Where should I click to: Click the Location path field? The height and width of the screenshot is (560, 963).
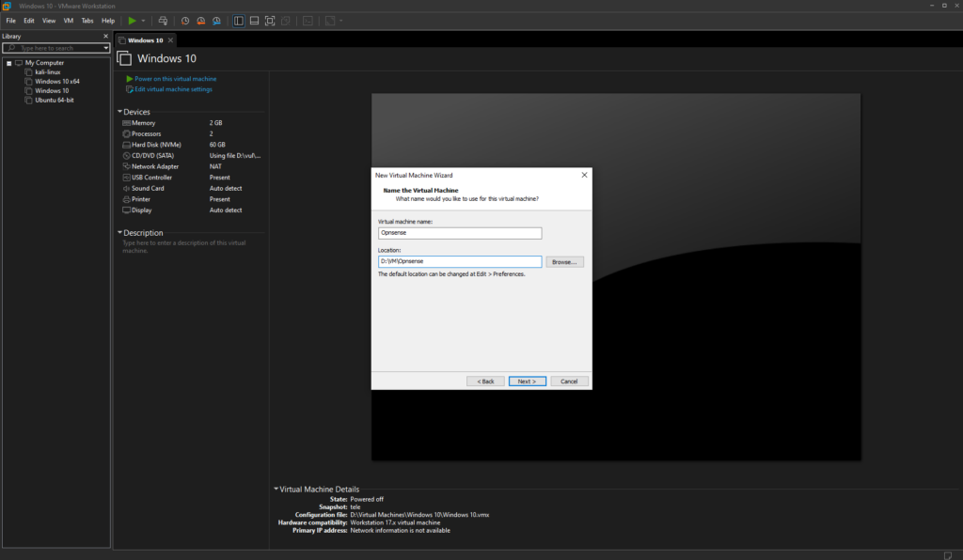pyautogui.click(x=459, y=261)
